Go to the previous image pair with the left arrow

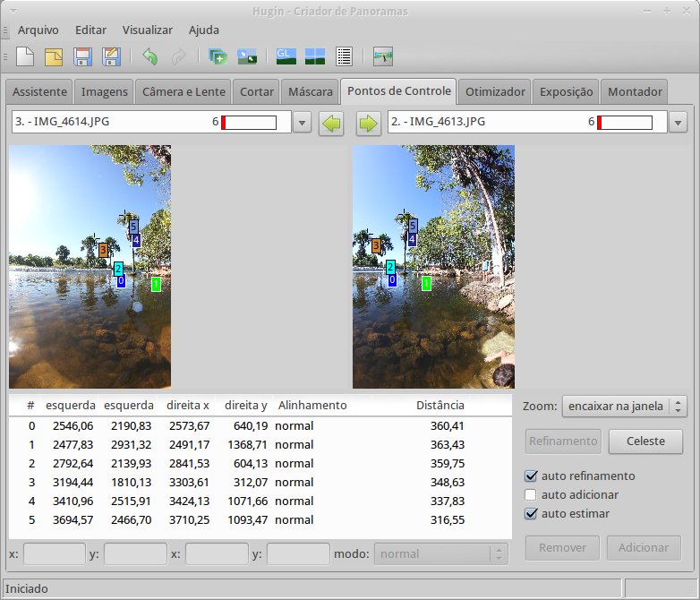[x=331, y=123]
